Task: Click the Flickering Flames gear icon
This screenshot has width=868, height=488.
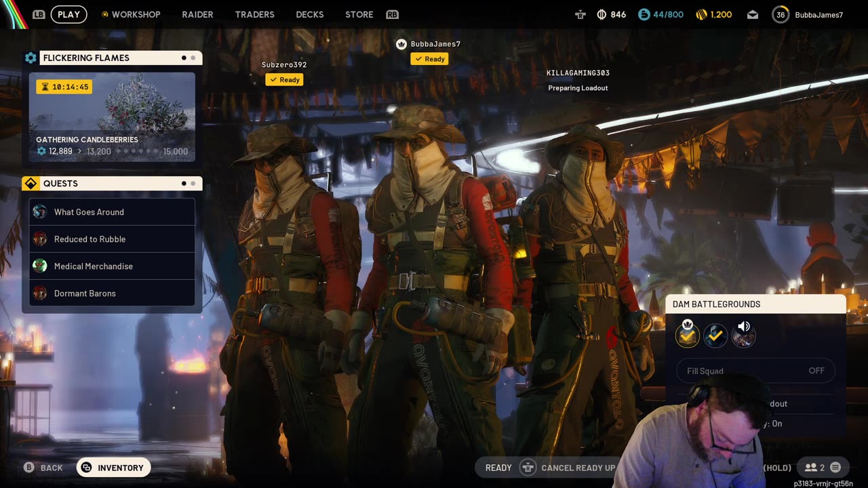Action: 31,58
